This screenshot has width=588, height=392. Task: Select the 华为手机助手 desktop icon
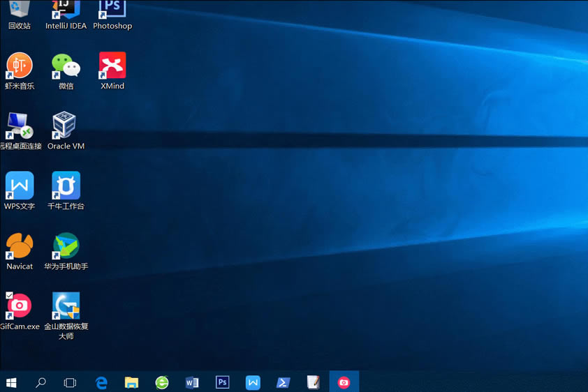point(66,246)
